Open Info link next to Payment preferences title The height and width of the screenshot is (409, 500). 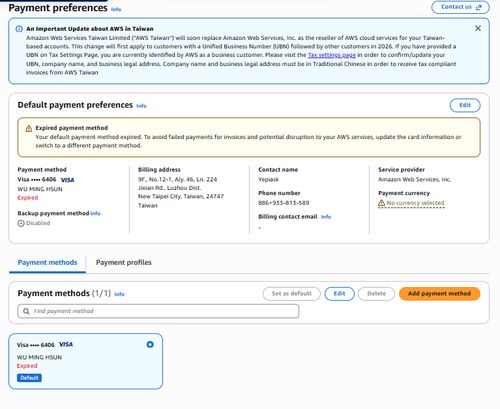pyautogui.click(x=116, y=9)
